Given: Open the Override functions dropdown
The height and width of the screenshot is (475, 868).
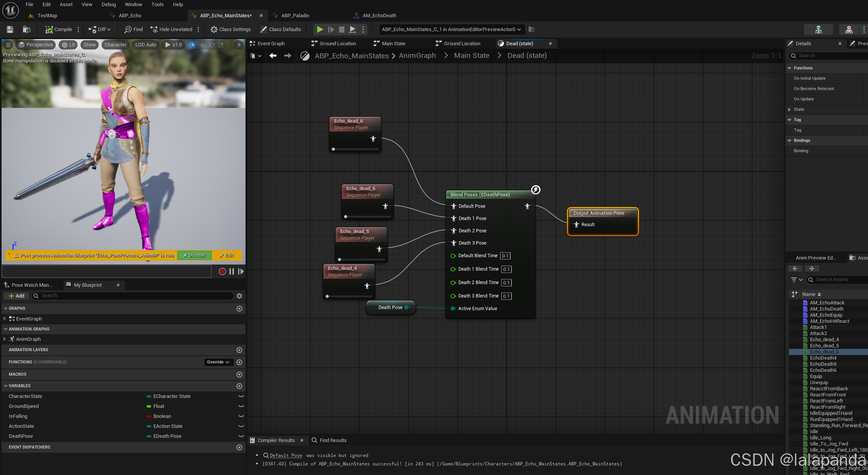Looking at the screenshot, I should point(218,362).
